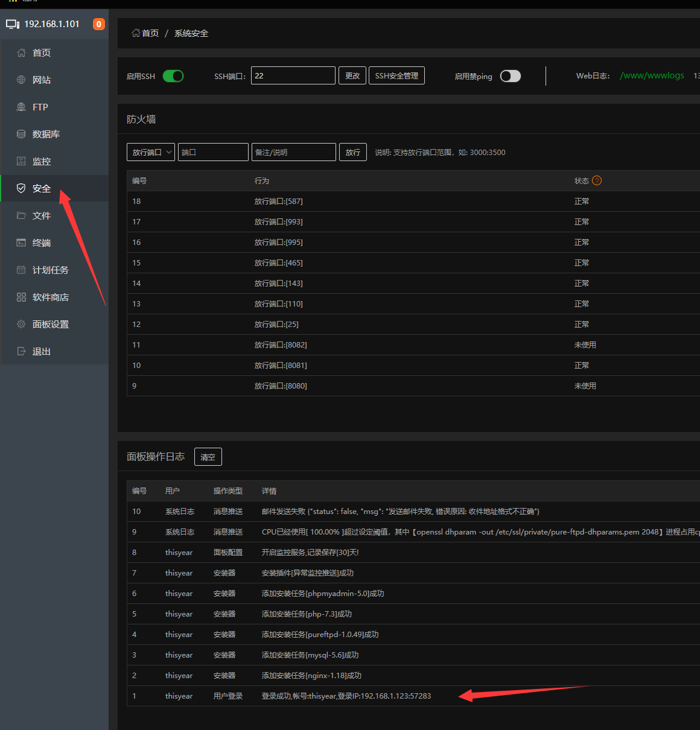Select the firewall row 放行端口:[995]
The height and width of the screenshot is (730, 700).
point(413,243)
